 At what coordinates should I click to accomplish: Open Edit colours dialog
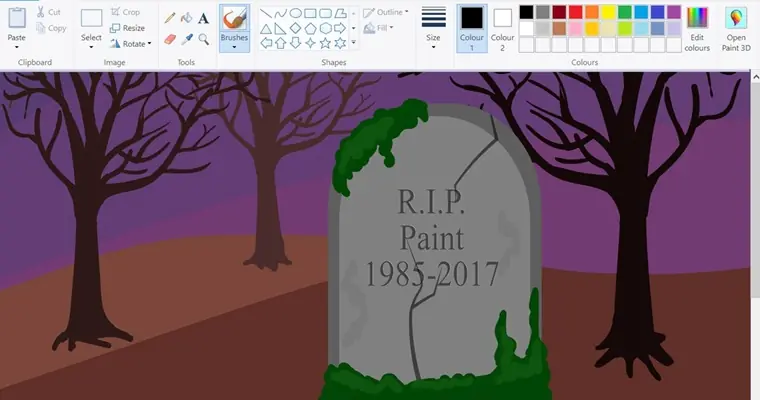(697, 28)
